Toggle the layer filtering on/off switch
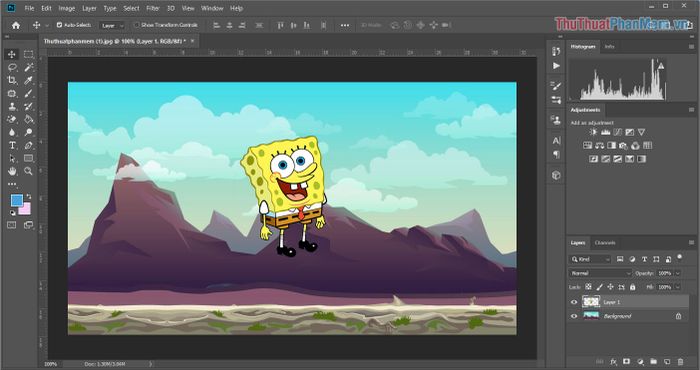The image size is (700, 370). (x=679, y=257)
